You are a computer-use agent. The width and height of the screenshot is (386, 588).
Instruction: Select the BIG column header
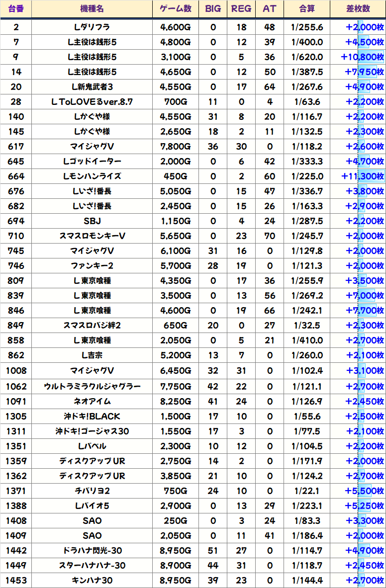(x=213, y=9)
